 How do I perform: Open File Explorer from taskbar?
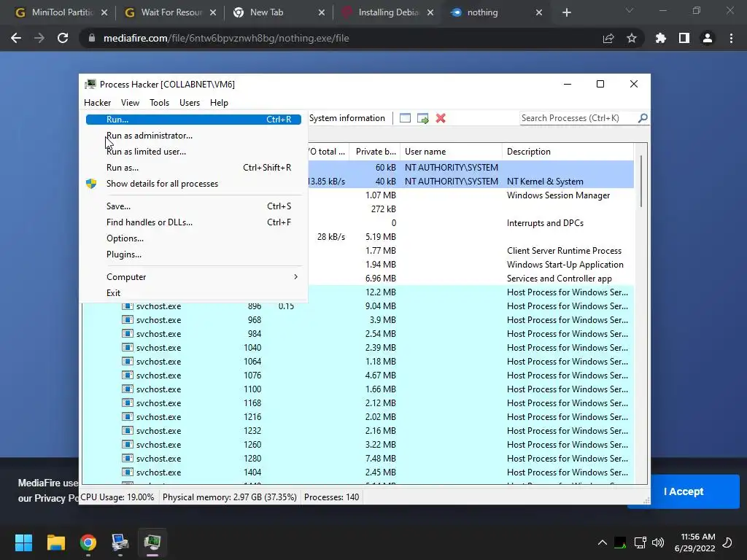(x=55, y=542)
